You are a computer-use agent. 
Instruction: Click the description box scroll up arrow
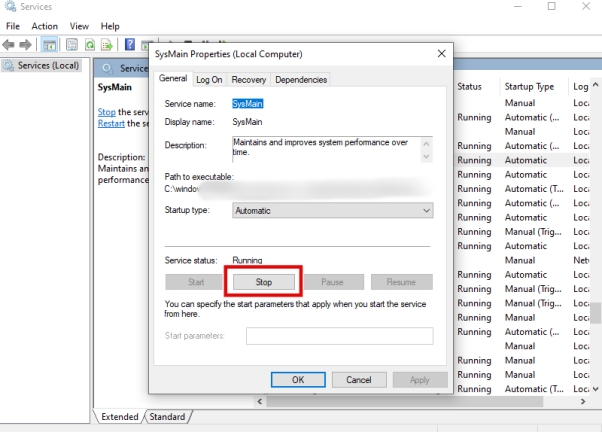(426, 144)
